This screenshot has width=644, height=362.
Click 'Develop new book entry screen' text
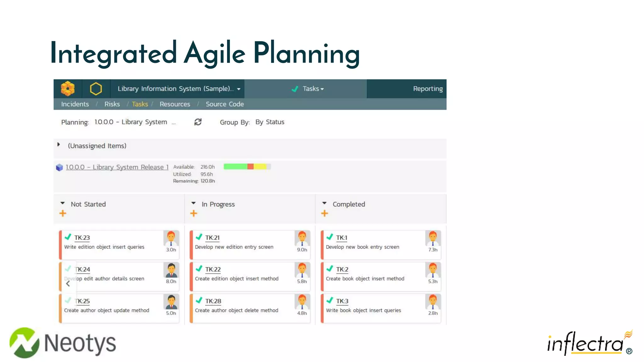[x=363, y=247]
